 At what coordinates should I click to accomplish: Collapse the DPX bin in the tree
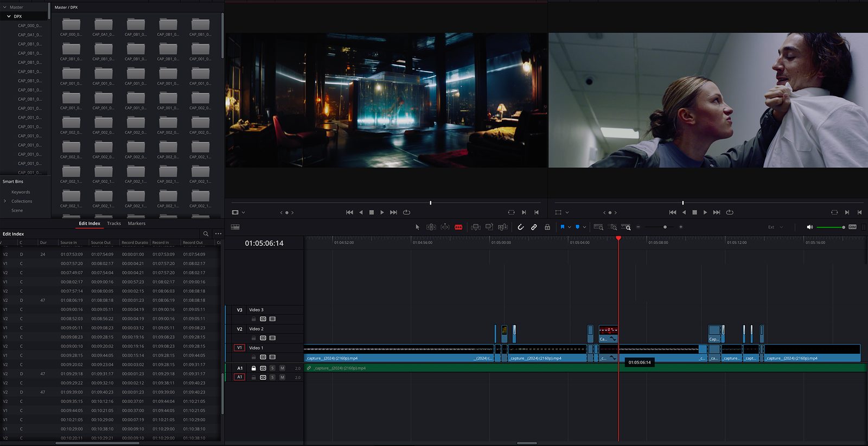[x=9, y=16]
